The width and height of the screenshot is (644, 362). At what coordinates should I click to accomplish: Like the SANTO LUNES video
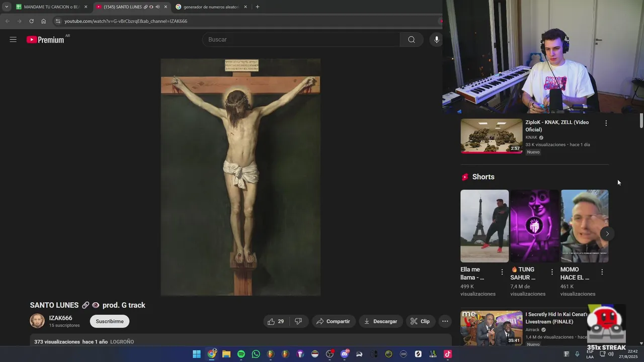[x=276, y=321]
